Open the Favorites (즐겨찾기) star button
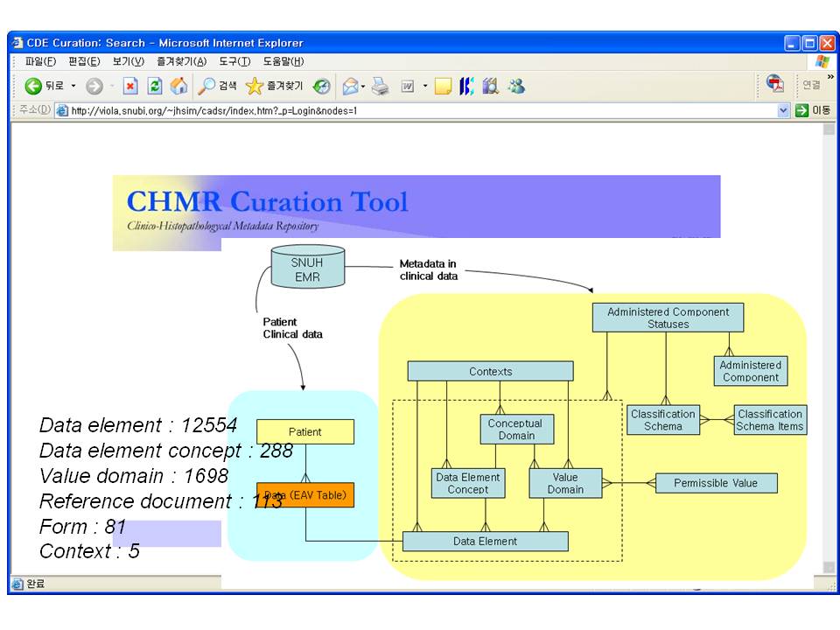The width and height of the screenshot is (840, 630). pyautogui.click(x=274, y=86)
